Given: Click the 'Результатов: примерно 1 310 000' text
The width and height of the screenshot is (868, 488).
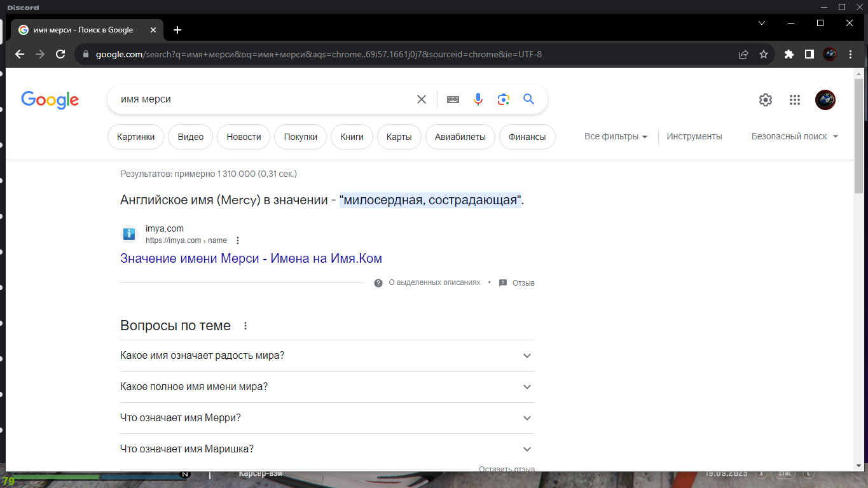Looking at the screenshot, I should [x=209, y=174].
